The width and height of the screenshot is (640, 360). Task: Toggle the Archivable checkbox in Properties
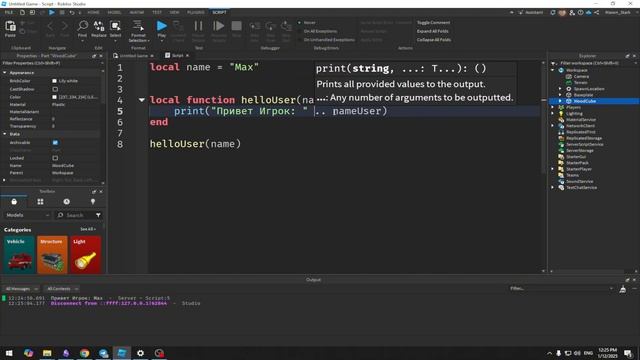click(55, 142)
